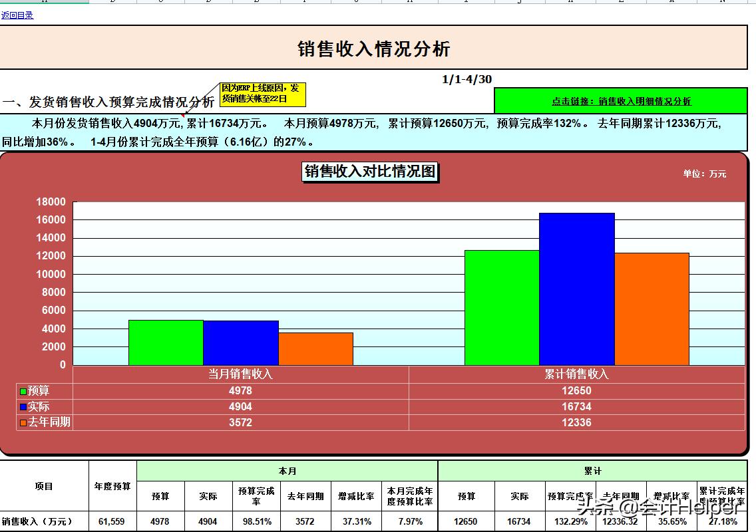
Task: Select the 年度预算 value 61,559 cell
Action: point(110,521)
